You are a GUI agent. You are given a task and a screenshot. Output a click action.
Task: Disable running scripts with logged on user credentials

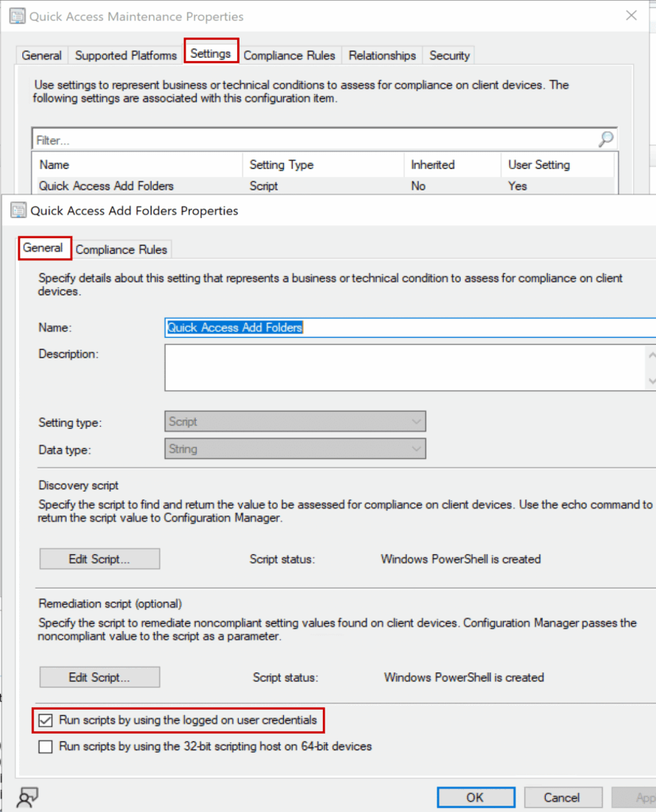[45, 721]
